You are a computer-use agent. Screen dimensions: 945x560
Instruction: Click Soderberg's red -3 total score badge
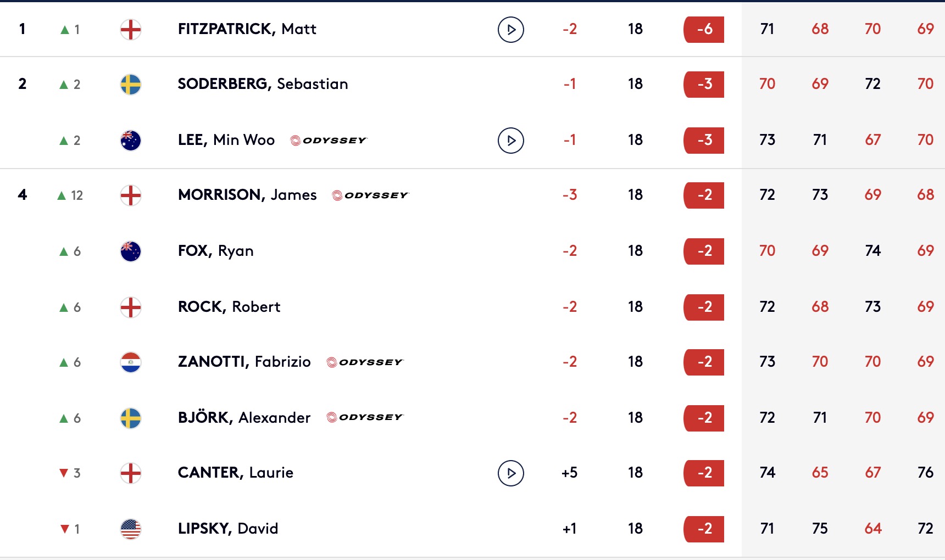pyautogui.click(x=704, y=85)
